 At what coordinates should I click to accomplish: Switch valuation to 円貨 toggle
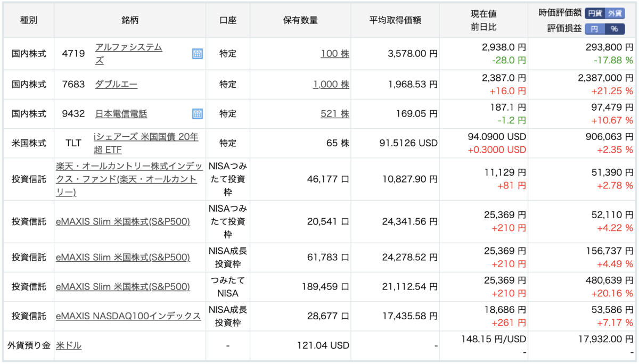pos(595,13)
